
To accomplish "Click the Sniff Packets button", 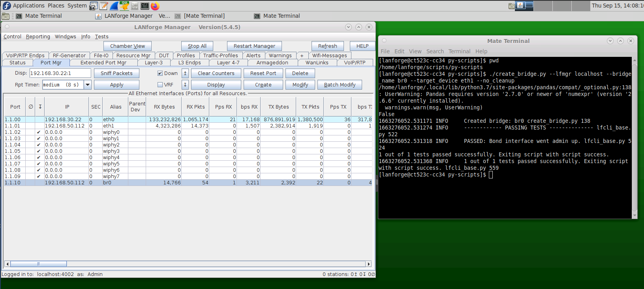I will (116, 73).
